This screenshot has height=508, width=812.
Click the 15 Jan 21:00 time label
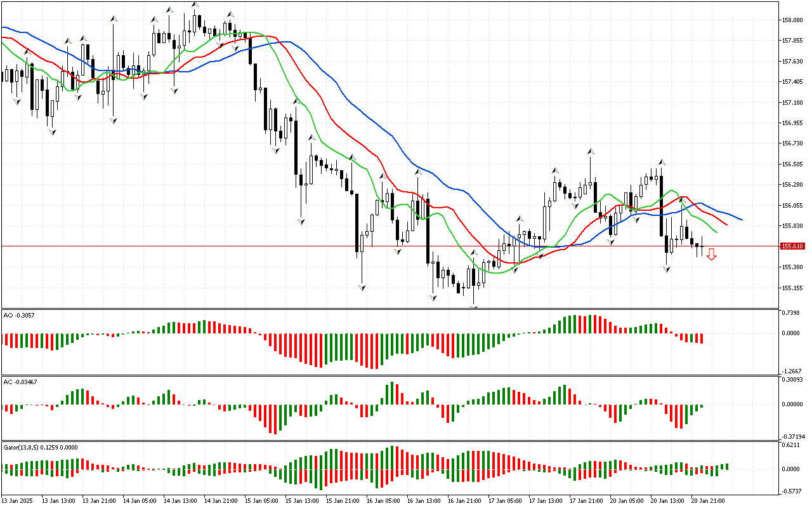click(343, 501)
